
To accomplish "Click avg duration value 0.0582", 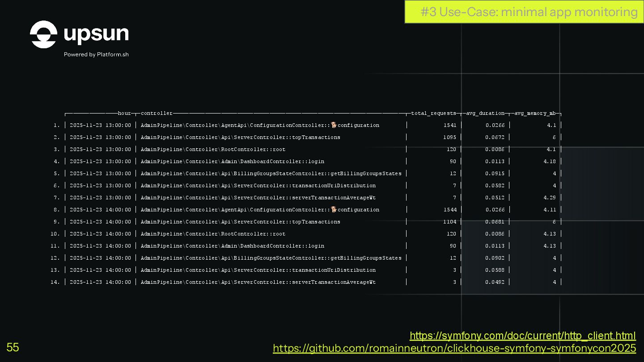I will pyautogui.click(x=495, y=185).
